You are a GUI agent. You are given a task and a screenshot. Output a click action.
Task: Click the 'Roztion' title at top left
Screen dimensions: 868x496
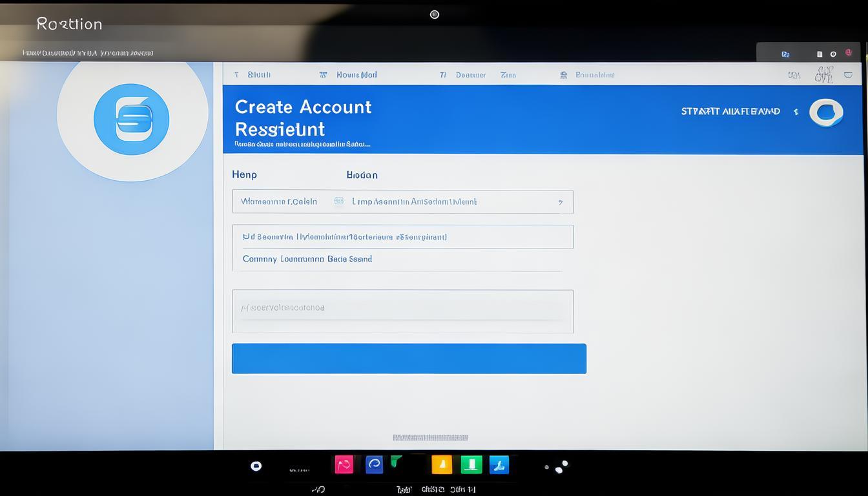[x=69, y=24]
